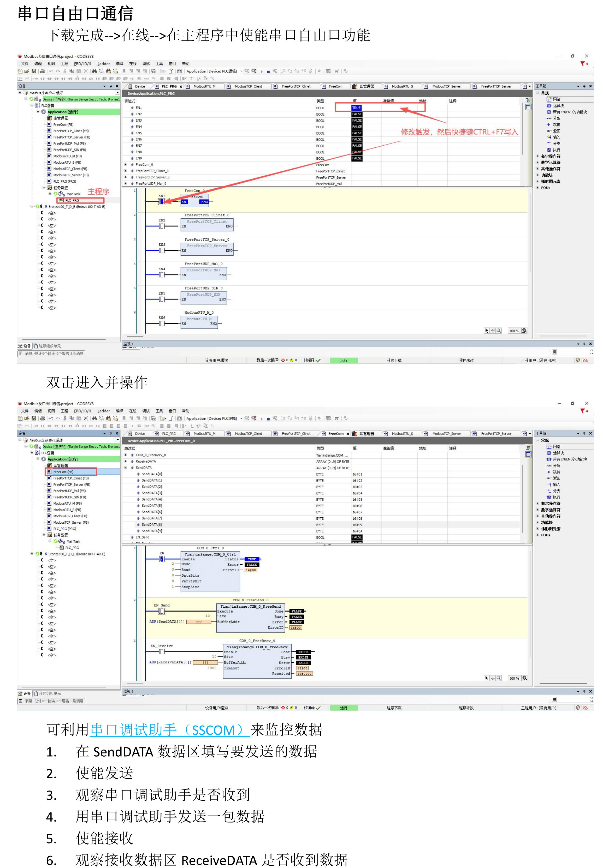Screen dimensions: 603x868
Task: Expand 梯形图元素 toolbox group in lower screenshot
Action: click(538, 529)
